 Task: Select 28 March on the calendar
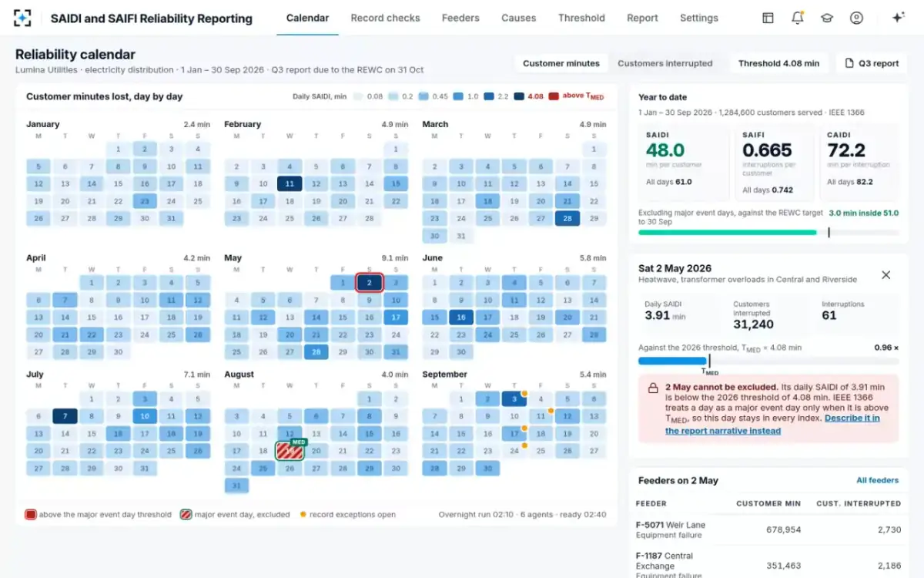point(567,218)
